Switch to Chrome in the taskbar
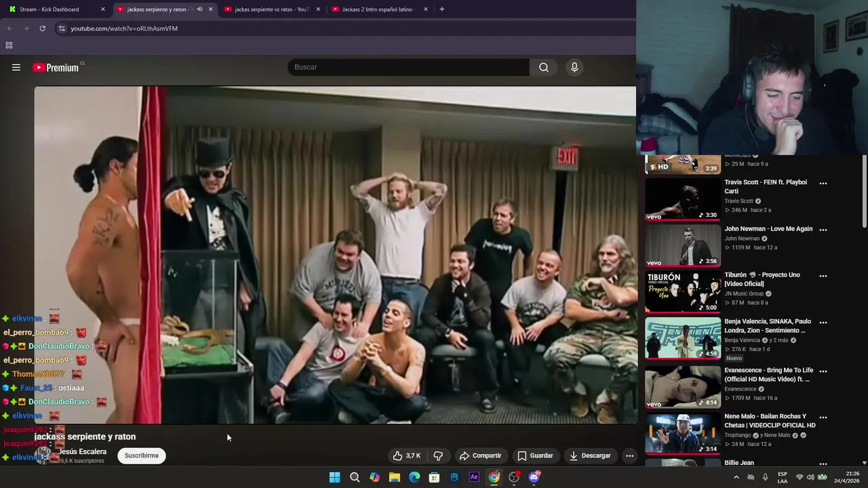Screen dimensions: 868x488 click(x=494, y=477)
